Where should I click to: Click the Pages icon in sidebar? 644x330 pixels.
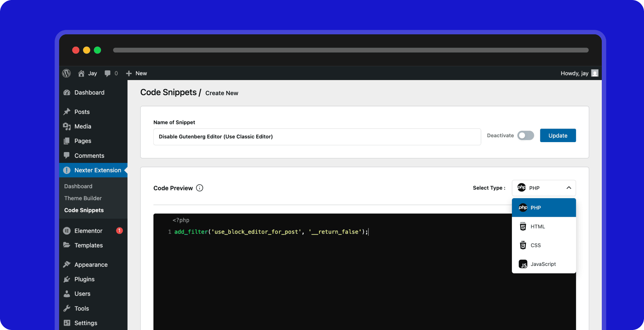pyautogui.click(x=67, y=141)
